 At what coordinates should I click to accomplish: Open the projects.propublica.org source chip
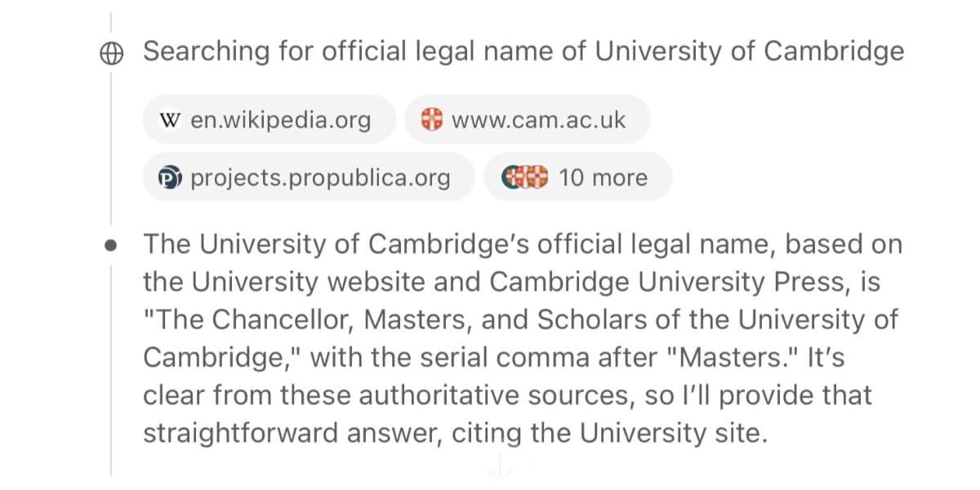309,177
